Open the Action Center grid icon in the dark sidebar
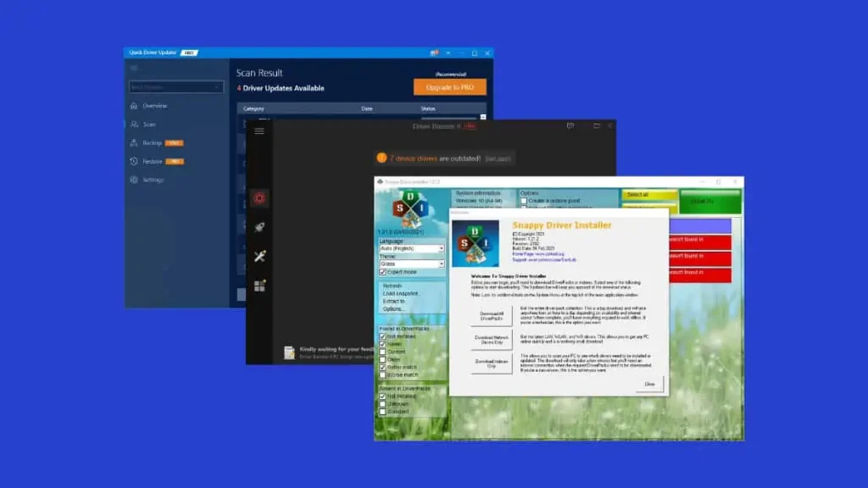The width and height of the screenshot is (868, 488). click(x=259, y=286)
